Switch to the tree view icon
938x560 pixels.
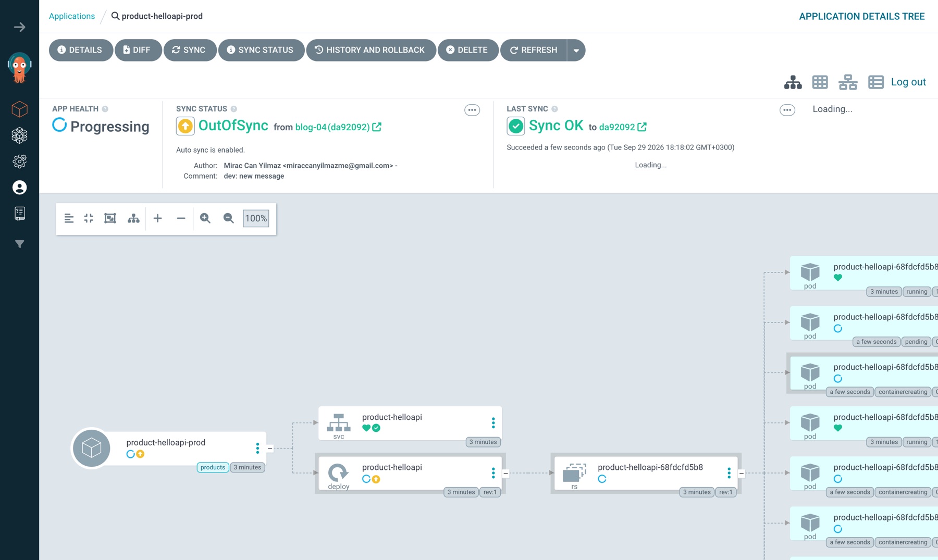pyautogui.click(x=793, y=82)
